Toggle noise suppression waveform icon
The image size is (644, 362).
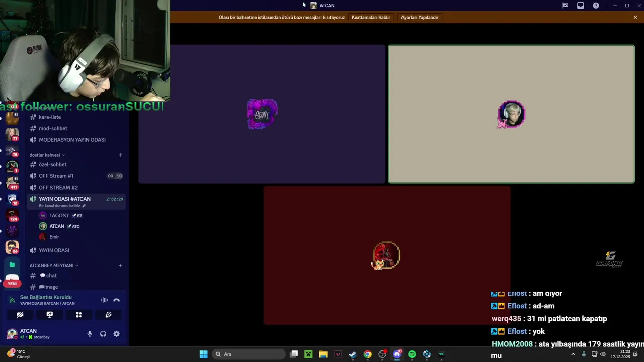tap(104, 300)
